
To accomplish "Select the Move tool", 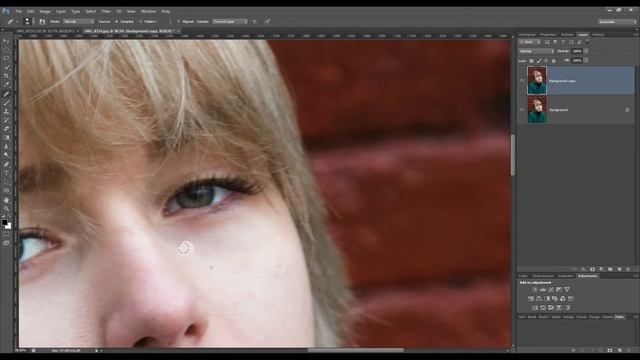I will [6, 41].
